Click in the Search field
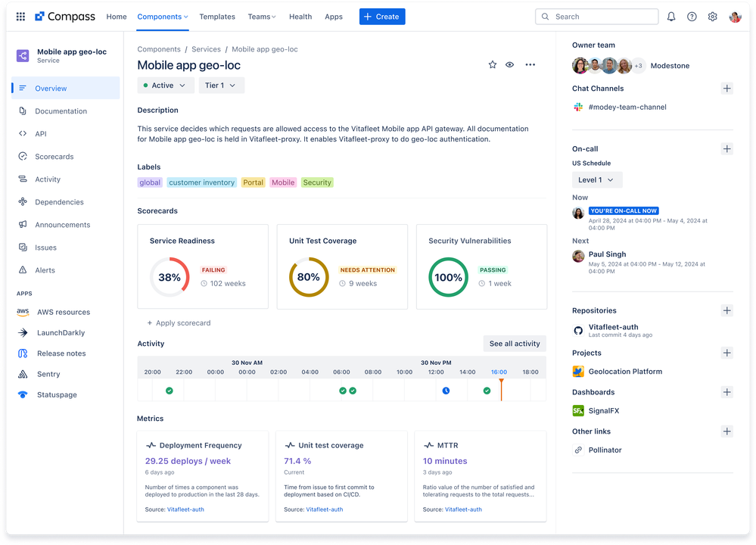Screen dimensions: 756x545 pos(596,17)
